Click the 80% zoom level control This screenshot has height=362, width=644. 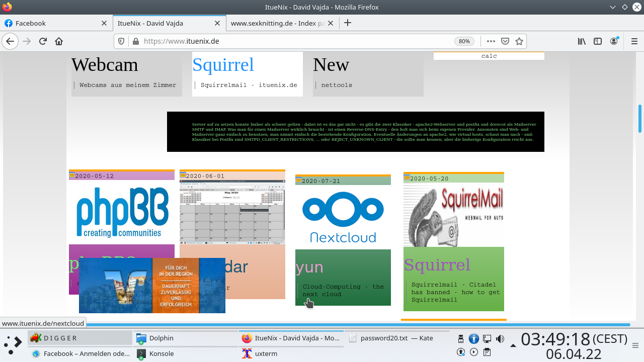tap(464, 41)
